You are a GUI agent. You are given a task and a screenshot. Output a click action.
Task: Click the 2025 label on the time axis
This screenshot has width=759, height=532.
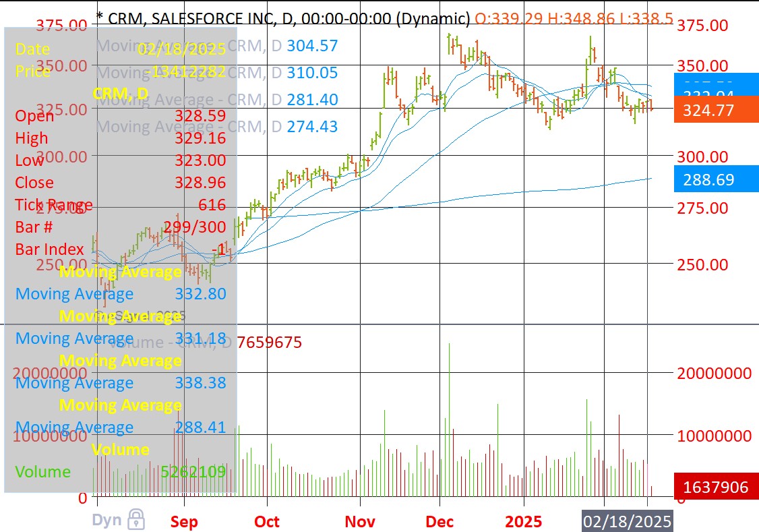(x=523, y=521)
